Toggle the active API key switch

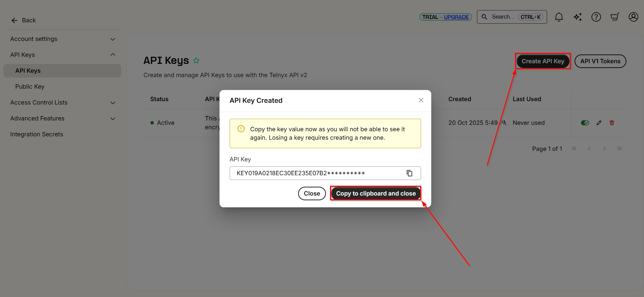(585, 123)
